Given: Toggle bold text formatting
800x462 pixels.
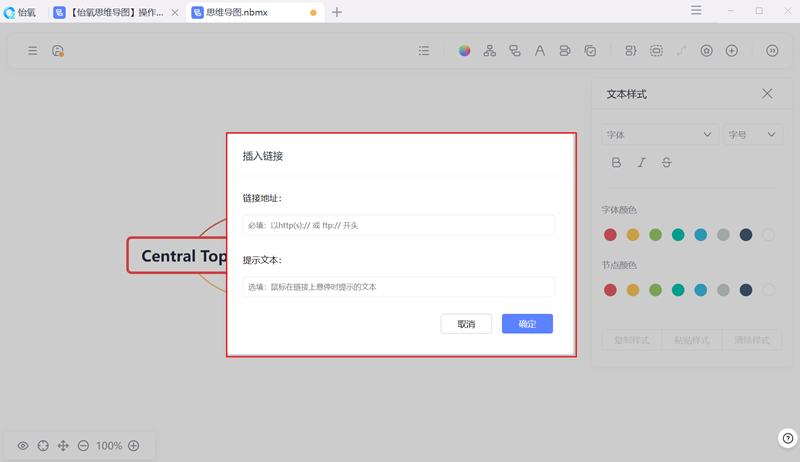Looking at the screenshot, I should [x=616, y=163].
